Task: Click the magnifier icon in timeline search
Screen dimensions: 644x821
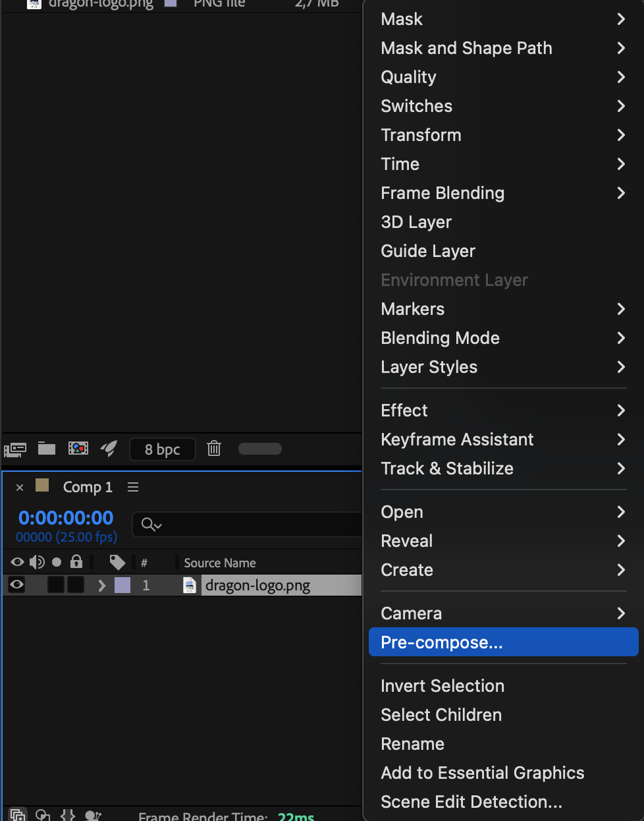Action: [x=151, y=524]
